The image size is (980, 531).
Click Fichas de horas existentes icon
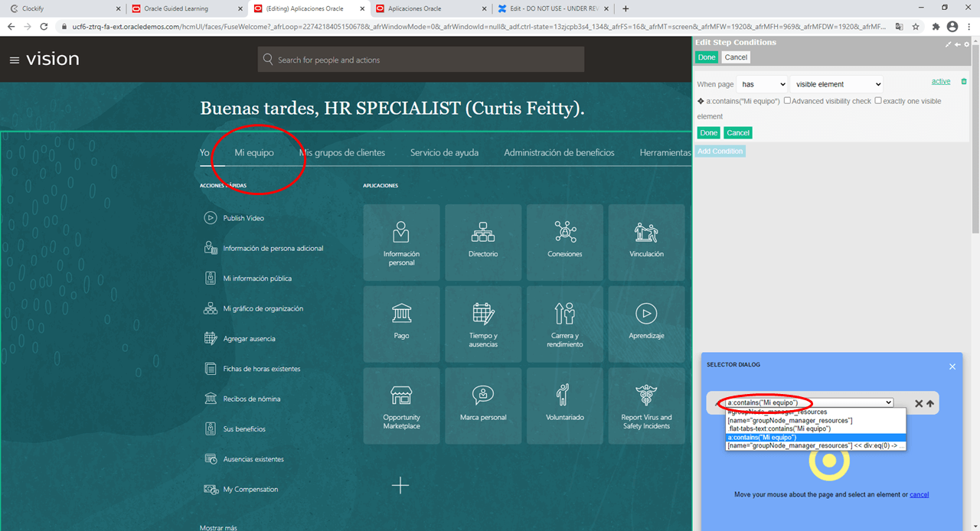211,369
